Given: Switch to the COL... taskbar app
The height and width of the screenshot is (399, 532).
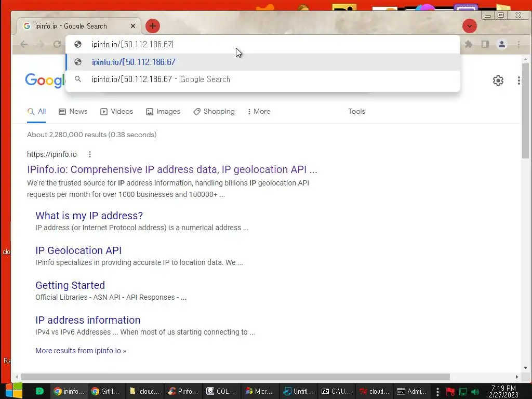Looking at the screenshot, I should 221,391.
